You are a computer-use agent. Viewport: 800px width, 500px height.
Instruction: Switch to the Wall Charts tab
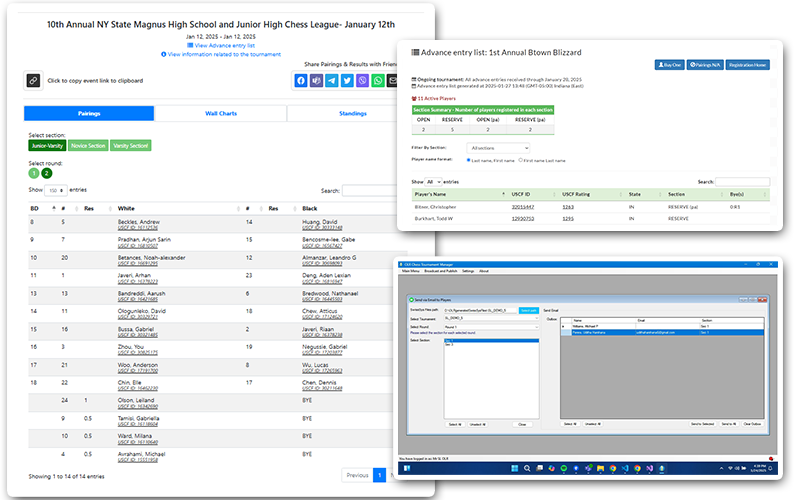220,114
